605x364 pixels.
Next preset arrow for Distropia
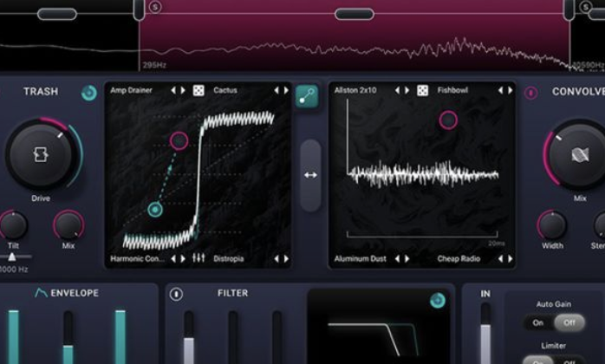click(286, 258)
